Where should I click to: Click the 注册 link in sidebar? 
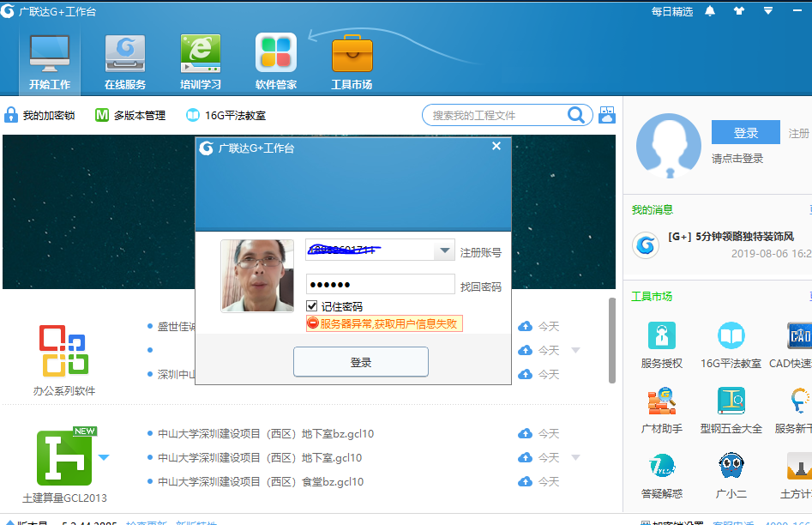point(798,133)
